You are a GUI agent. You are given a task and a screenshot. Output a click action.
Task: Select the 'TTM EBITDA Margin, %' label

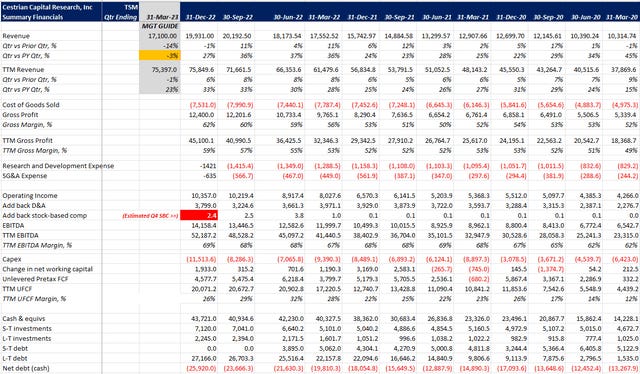coord(37,245)
